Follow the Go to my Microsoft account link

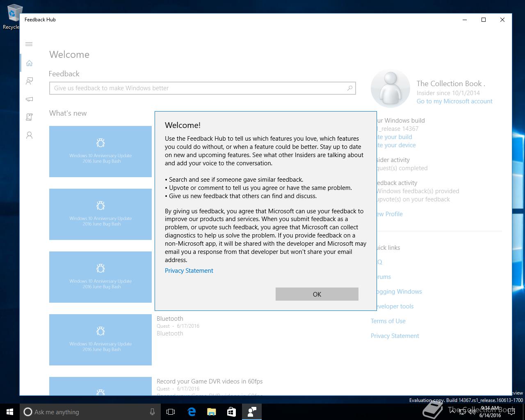(x=454, y=101)
